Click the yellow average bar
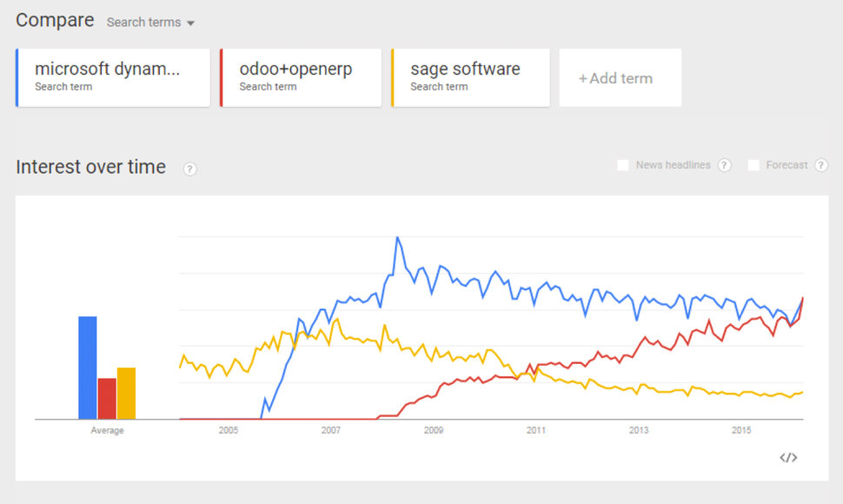This screenshot has width=843, height=504. pyautogui.click(x=126, y=393)
